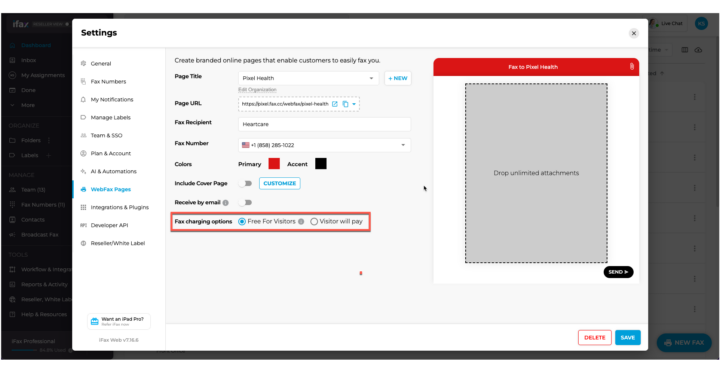The width and height of the screenshot is (720, 369).
Task: Open Reports & Activity in background sidebar
Action: point(44,285)
